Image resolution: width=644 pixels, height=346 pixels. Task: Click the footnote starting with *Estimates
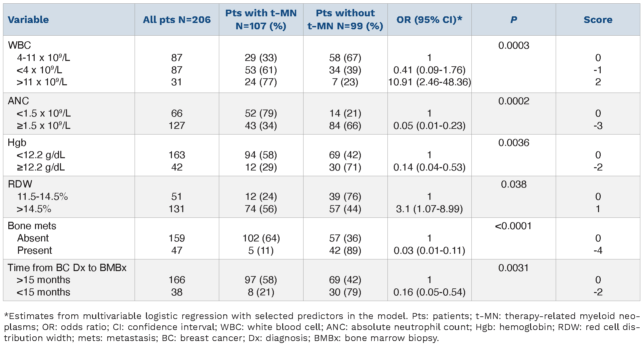click(x=322, y=327)
